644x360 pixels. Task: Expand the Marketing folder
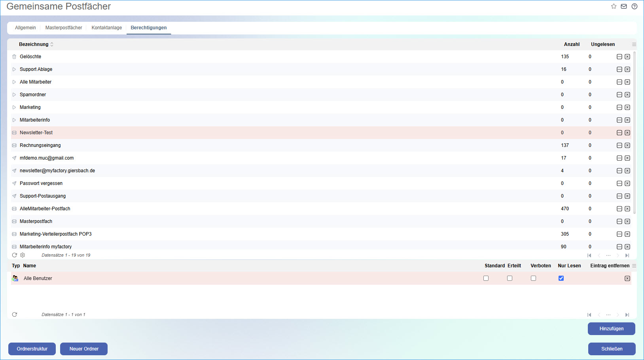coord(14,107)
